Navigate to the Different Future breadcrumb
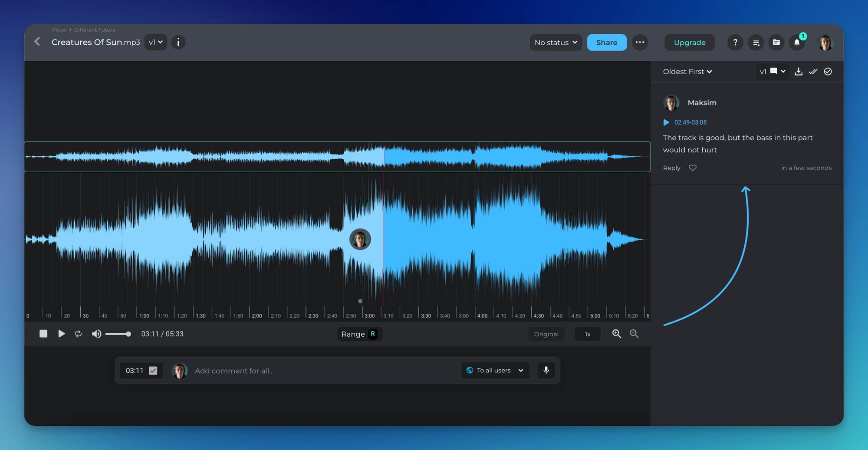The image size is (868, 450). pos(95,30)
